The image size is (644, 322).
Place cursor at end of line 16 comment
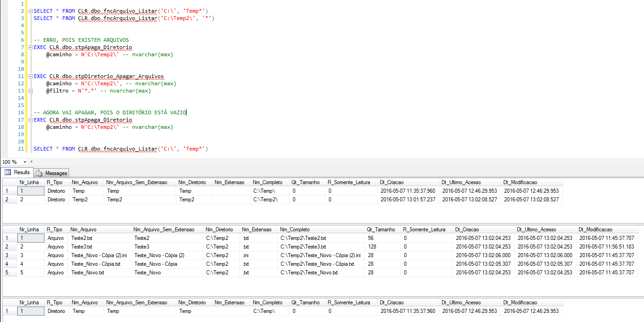(x=187, y=112)
